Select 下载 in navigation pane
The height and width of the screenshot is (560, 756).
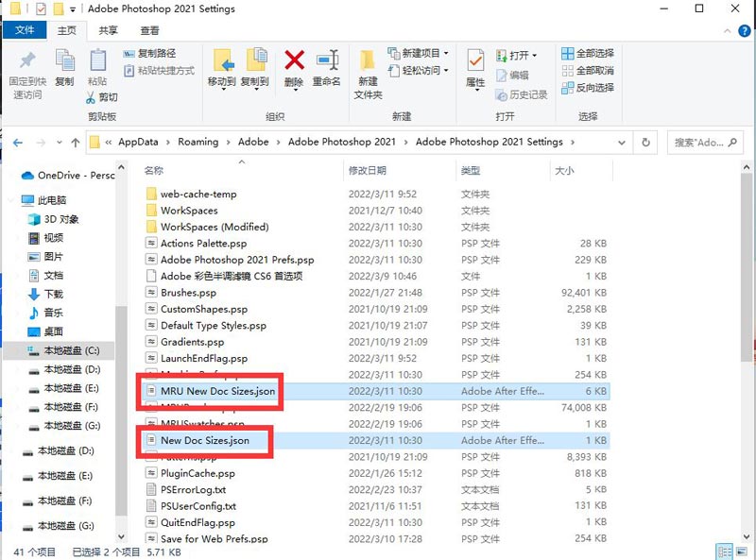pos(45,294)
